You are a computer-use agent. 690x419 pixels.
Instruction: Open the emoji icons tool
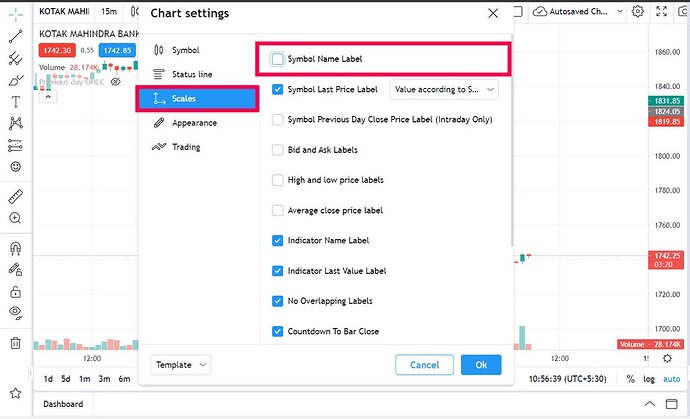pyautogui.click(x=15, y=167)
